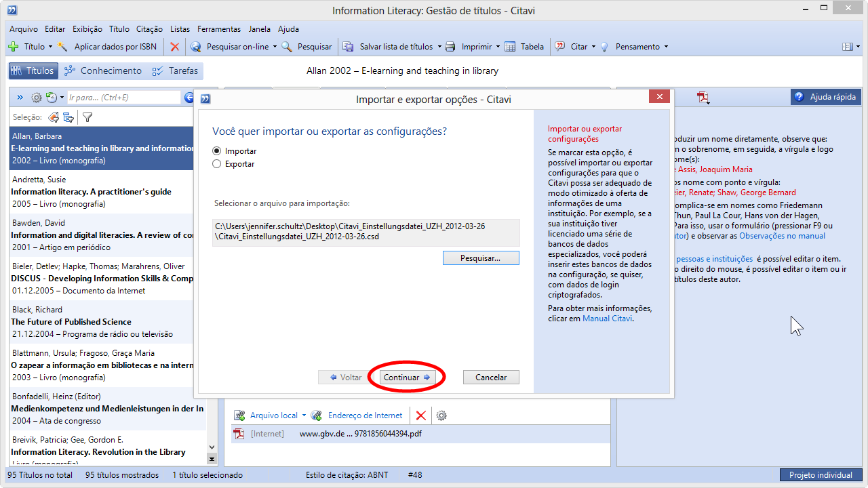Switch to the Conhecimento tab
Viewport: 868px width, 488px height.
[x=103, y=70]
